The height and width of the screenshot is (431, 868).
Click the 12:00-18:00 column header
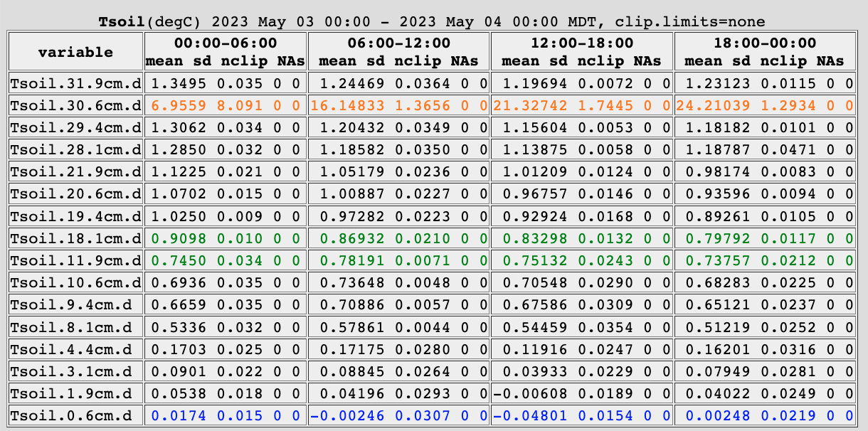(582, 43)
